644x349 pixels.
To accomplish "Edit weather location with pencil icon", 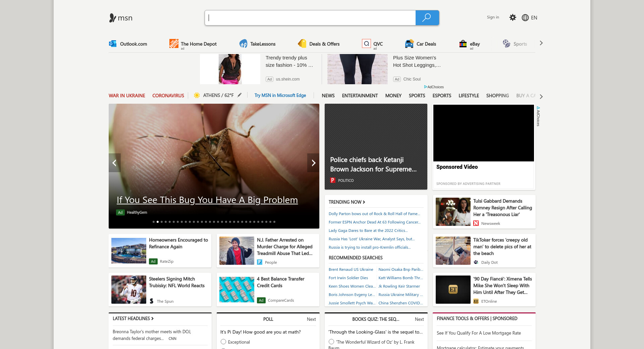I will pyautogui.click(x=239, y=95).
